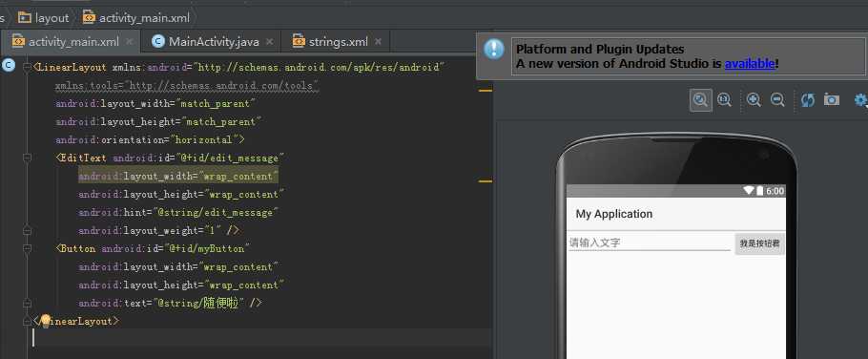Zoom out of the layout preview
Screen dimensions: 868x359
[x=777, y=100]
